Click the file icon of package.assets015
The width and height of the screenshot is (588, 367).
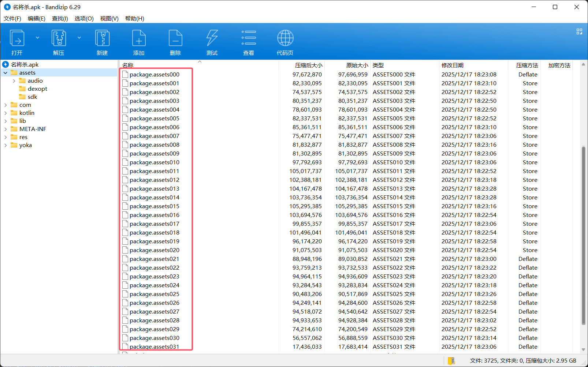pos(125,206)
